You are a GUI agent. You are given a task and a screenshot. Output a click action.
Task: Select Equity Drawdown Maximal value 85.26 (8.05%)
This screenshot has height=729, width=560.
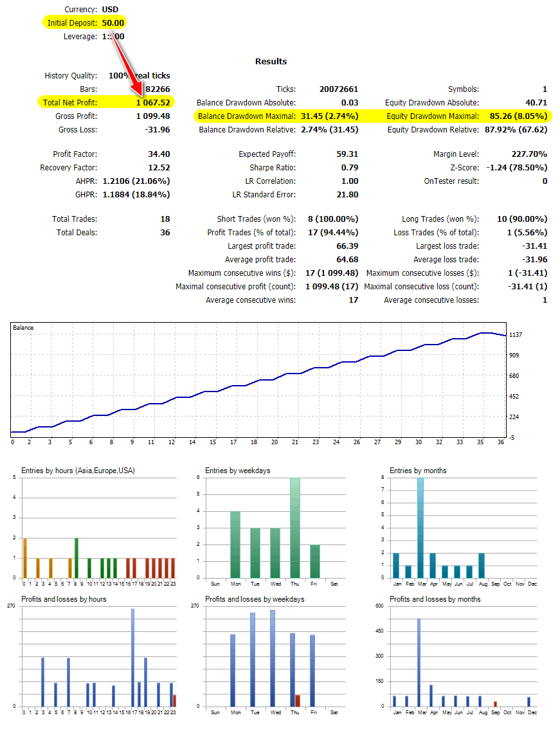point(518,116)
